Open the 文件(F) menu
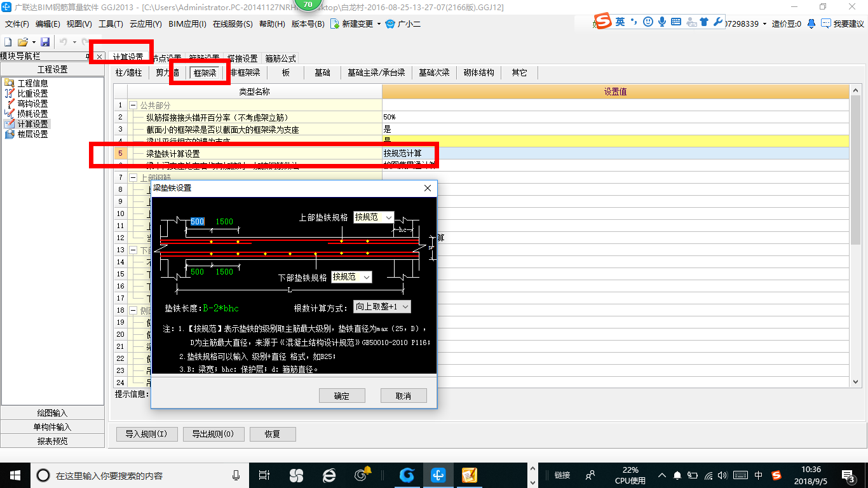 coord(17,24)
